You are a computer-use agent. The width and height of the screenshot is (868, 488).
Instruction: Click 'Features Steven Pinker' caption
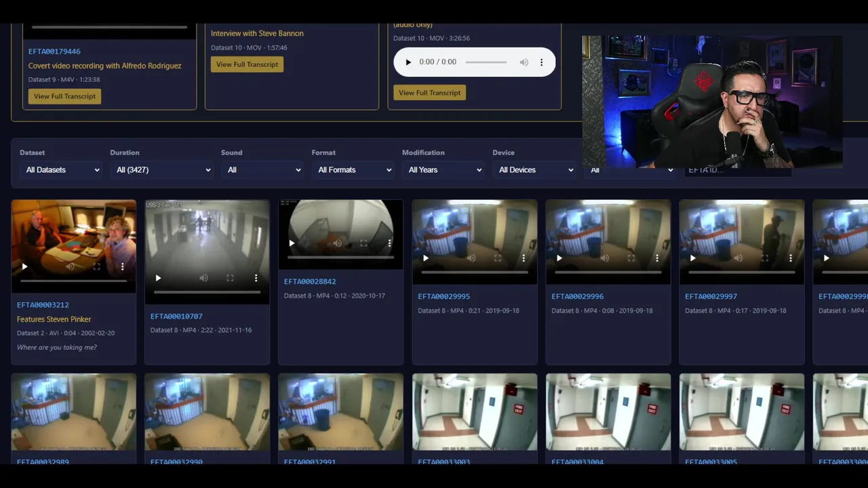54,319
